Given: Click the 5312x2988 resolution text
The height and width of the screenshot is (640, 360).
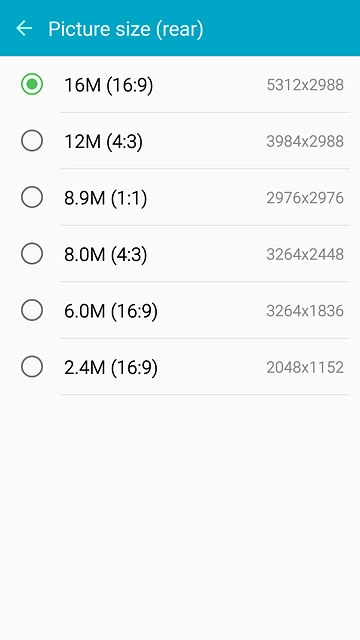Looking at the screenshot, I should click(305, 85).
